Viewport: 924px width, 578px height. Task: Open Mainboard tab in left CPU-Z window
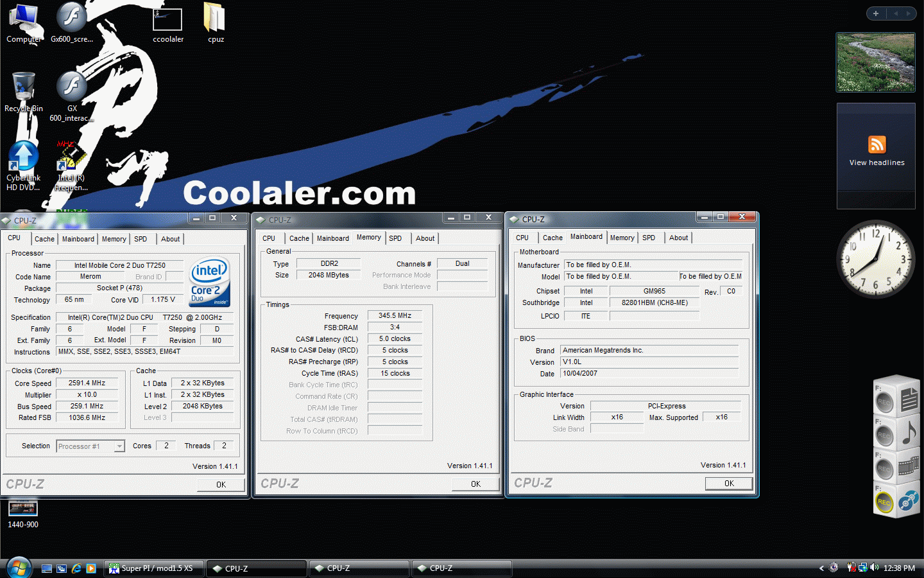(x=78, y=239)
